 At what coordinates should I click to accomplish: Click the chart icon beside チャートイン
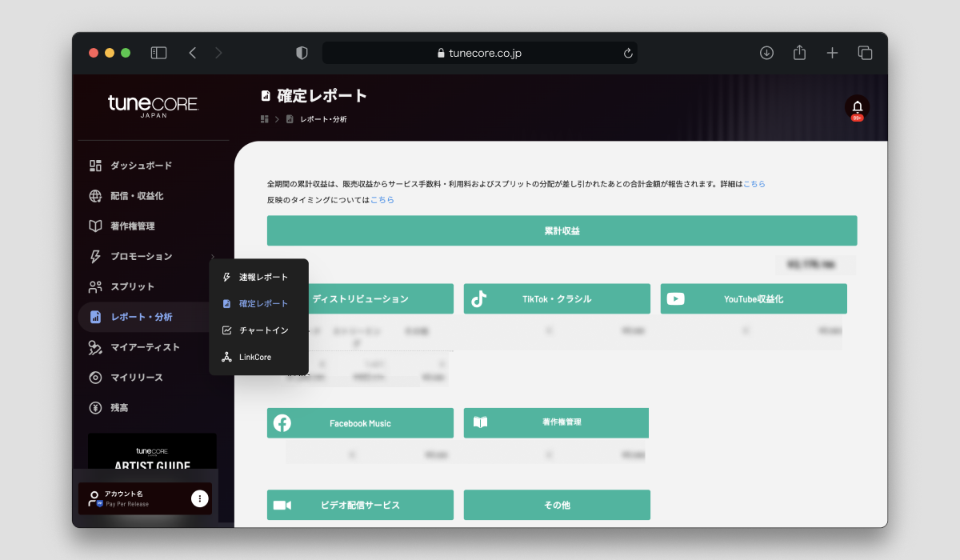pos(226,330)
